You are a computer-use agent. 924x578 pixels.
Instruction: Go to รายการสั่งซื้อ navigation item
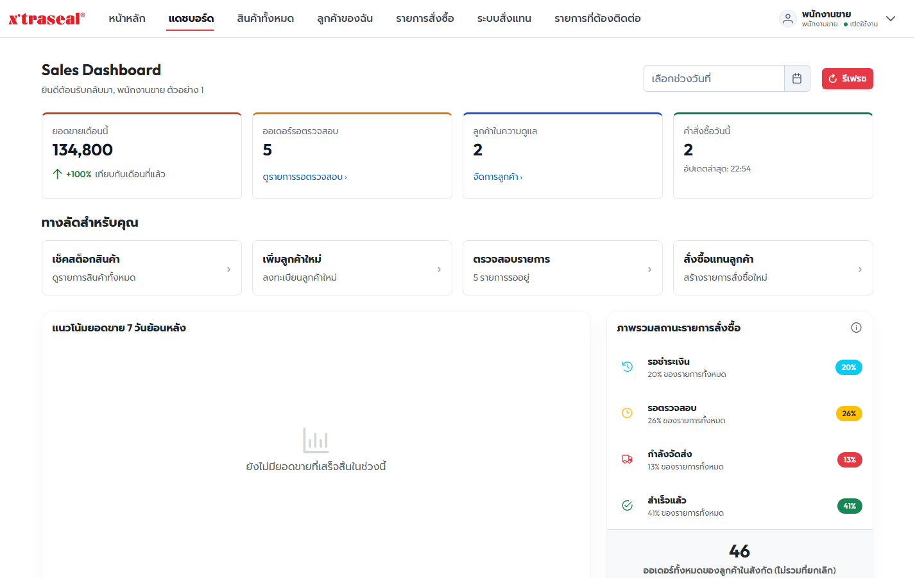[x=425, y=19]
